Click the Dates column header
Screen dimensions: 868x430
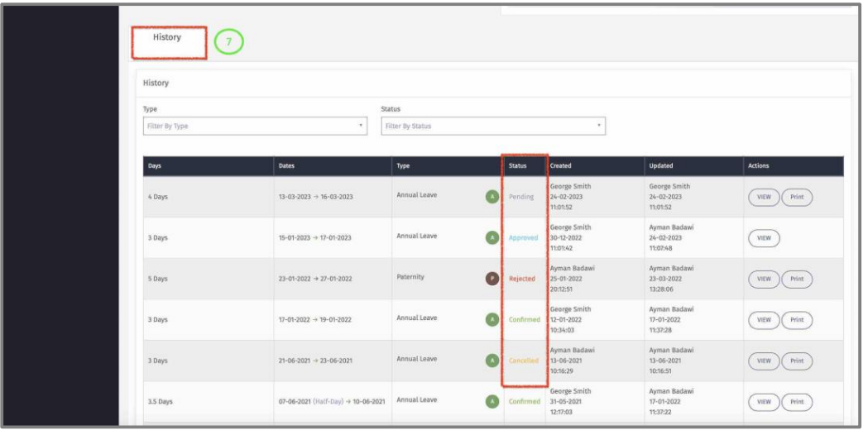point(287,166)
